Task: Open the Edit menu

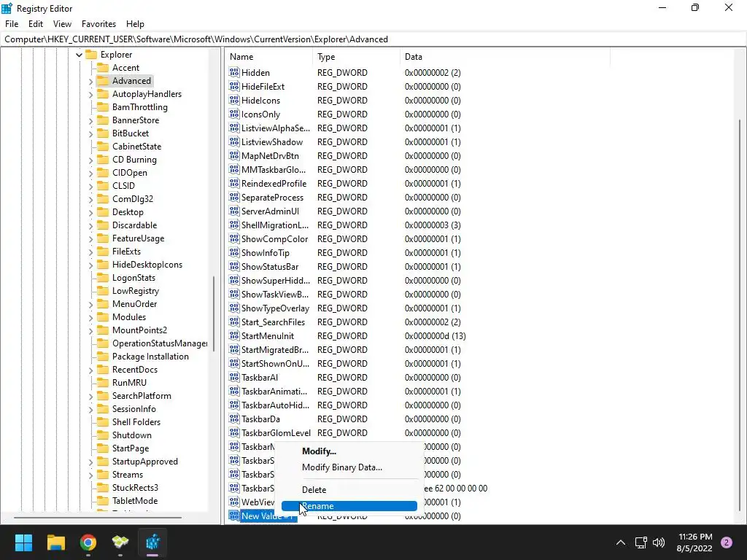Action: (36, 24)
